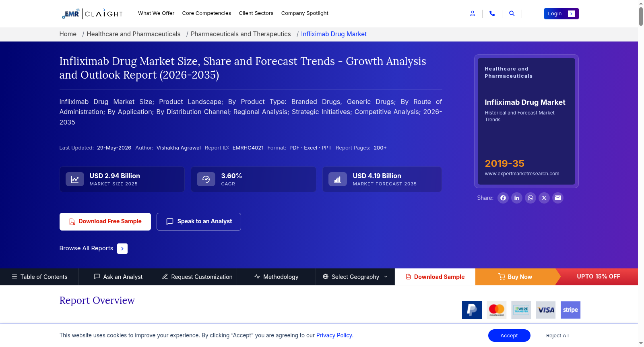The height and width of the screenshot is (347, 644).
Task: Click the PayPal payment icon
Action: (x=472, y=310)
